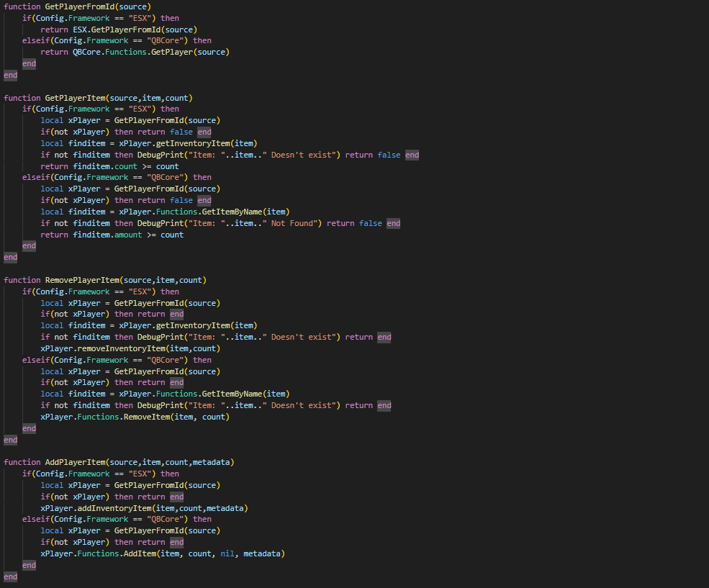Viewport: 709px width, 588px height.
Task: Click the 'function GetPlayerFromId(source)' declaration line
Action: point(77,6)
